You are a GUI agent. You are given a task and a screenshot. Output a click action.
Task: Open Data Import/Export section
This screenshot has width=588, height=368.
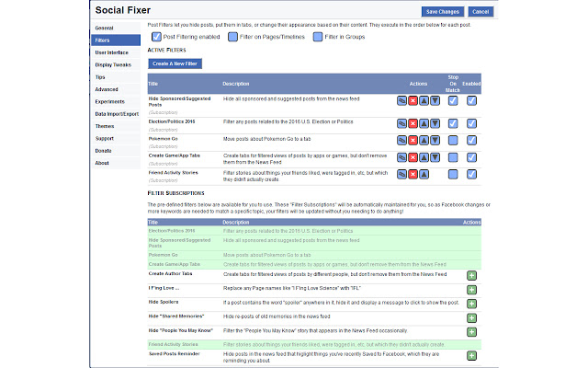pyautogui.click(x=115, y=113)
